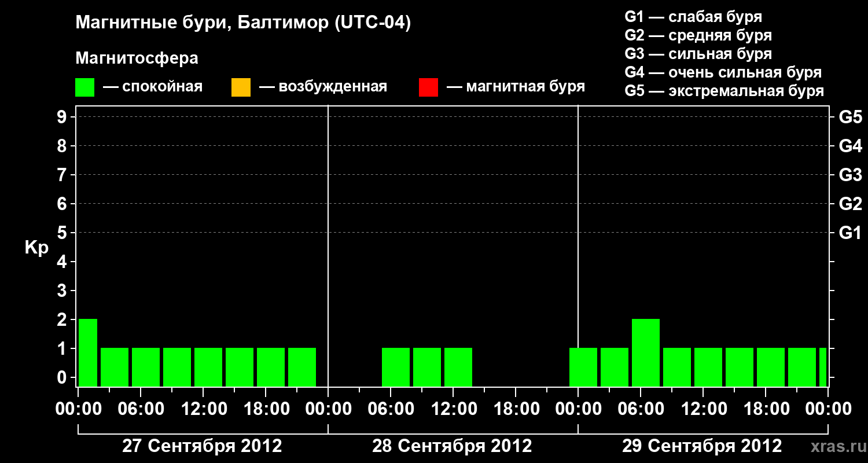Click the green bar over 12:00 on 27 September
The image size is (868, 463).
tap(208, 367)
